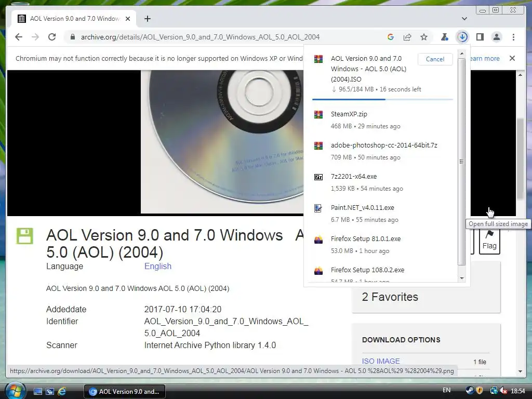532x399 pixels.
Task: Click downloads list scroll-down arrow
Action: coord(461,278)
